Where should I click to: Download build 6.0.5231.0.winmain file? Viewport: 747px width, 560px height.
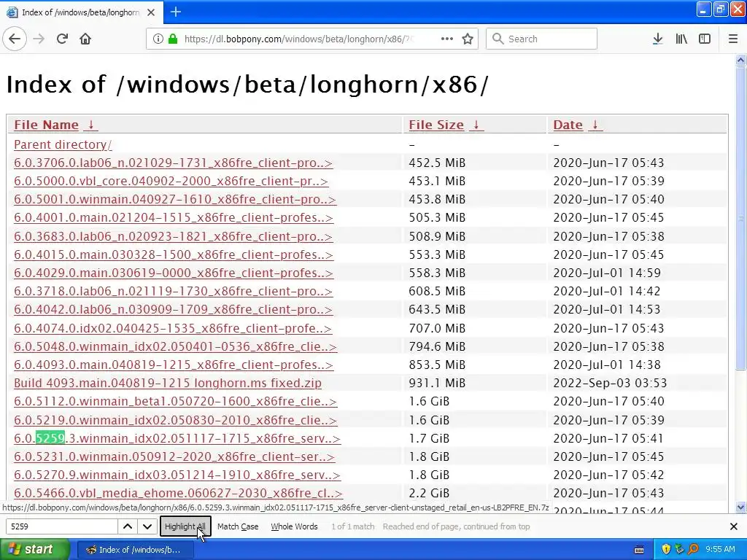[x=174, y=456]
